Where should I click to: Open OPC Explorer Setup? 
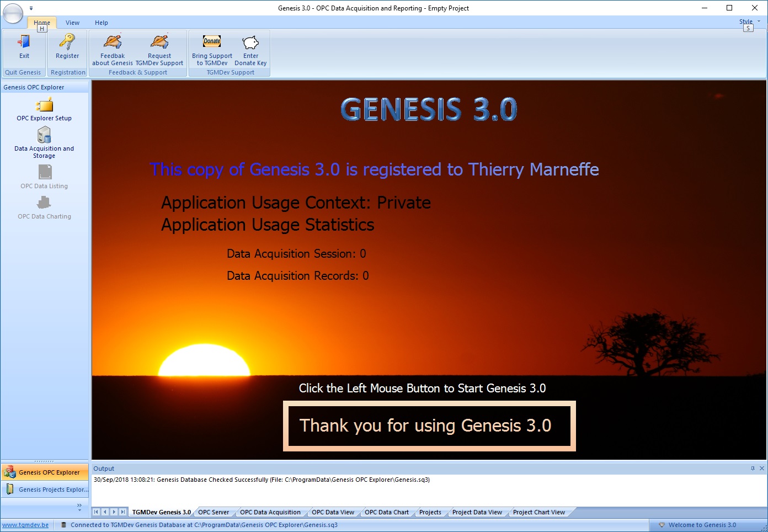[44, 110]
